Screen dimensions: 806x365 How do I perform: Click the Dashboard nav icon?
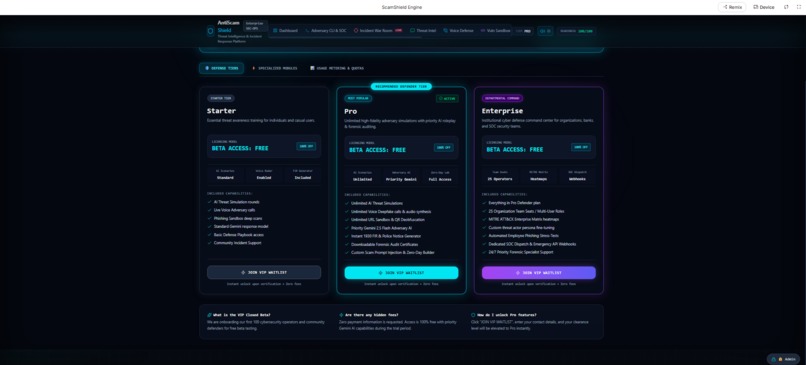[x=275, y=30]
